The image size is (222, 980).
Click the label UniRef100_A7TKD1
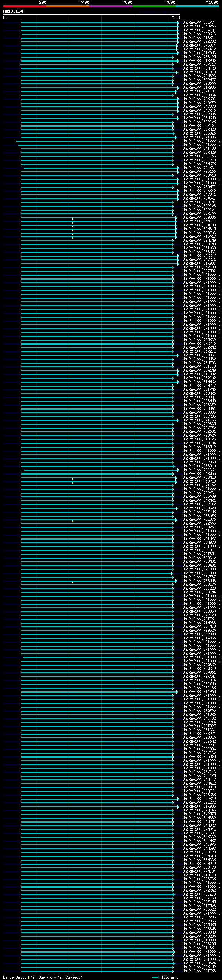[x=199, y=91]
